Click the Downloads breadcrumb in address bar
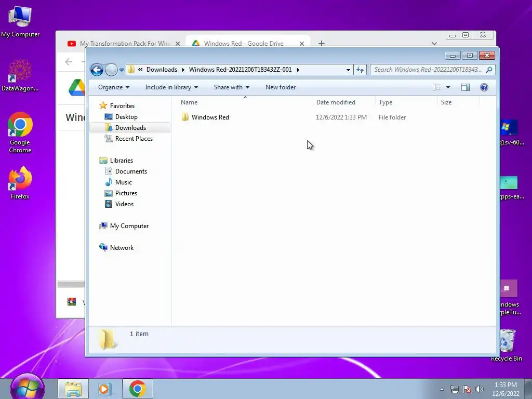Viewport: 532px width, 399px height. [x=162, y=70]
